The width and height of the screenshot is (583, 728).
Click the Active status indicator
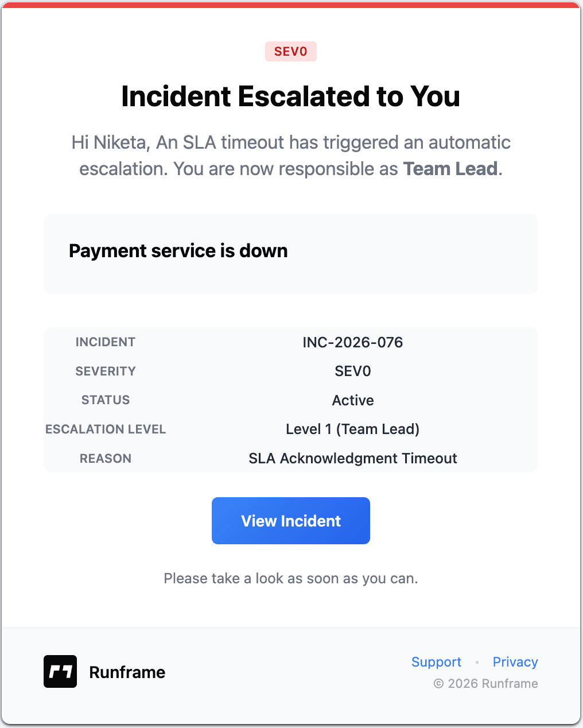352,400
